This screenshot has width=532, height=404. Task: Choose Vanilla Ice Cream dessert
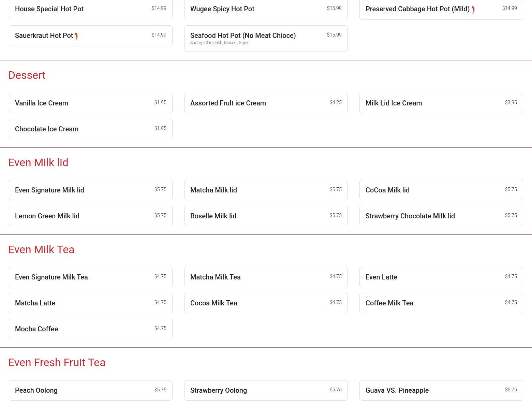(90, 103)
